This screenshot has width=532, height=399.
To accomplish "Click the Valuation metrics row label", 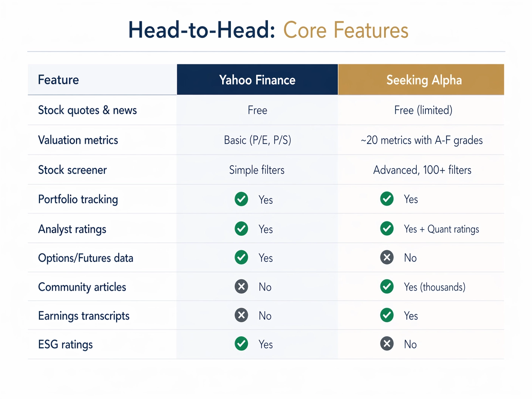I will tap(78, 140).
